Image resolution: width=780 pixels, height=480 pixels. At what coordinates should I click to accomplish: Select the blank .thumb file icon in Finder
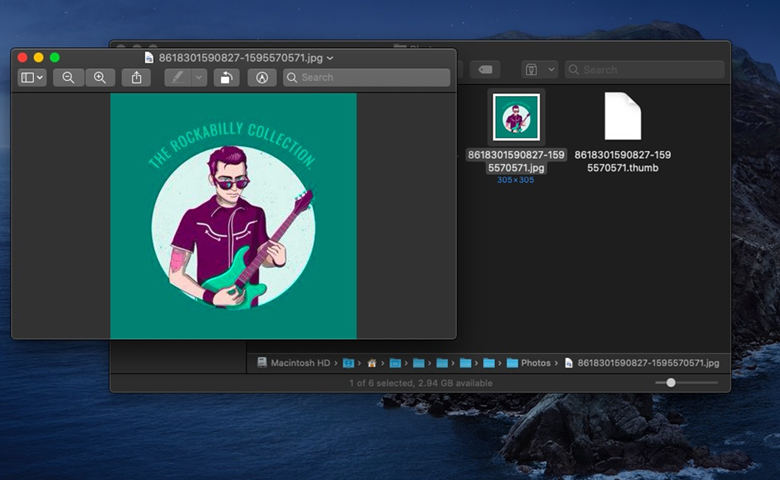pos(623,116)
